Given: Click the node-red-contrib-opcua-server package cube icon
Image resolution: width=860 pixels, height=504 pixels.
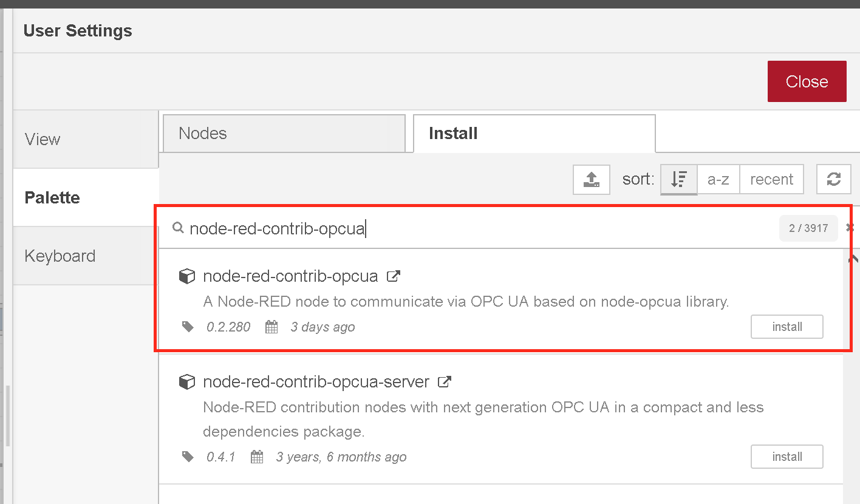Looking at the screenshot, I should point(186,382).
